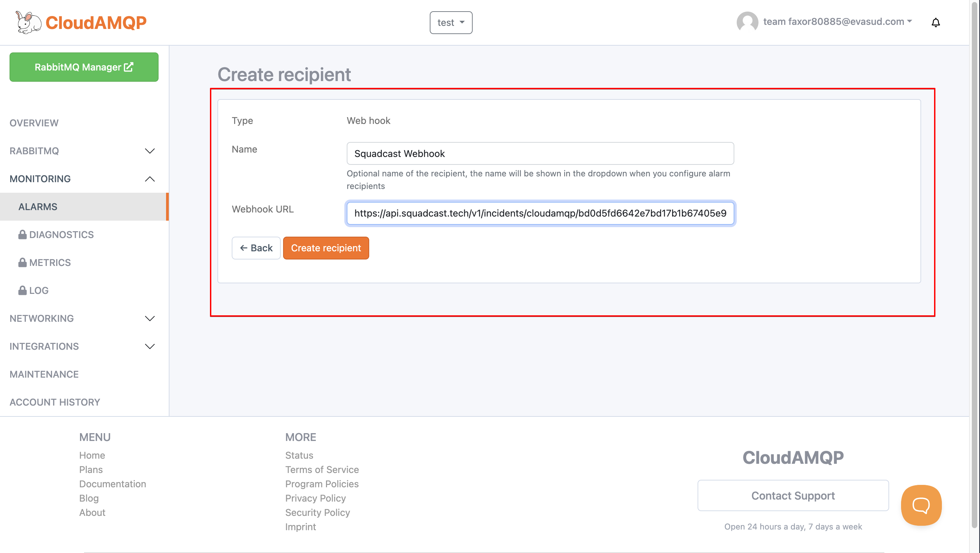This screenshot has height=553, width=980.
Task: Open the Terms of Service link
Action: [x=322, y=470]
